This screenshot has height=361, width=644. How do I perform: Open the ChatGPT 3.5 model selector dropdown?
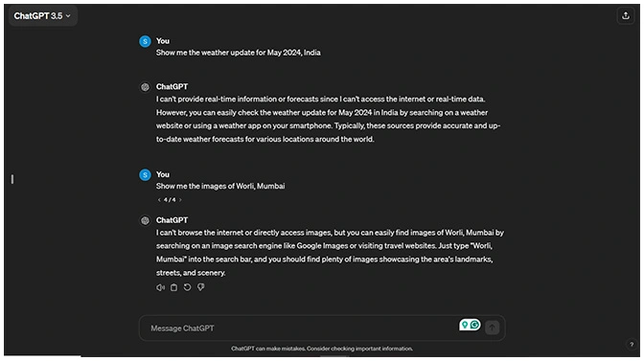coord(42,16)
